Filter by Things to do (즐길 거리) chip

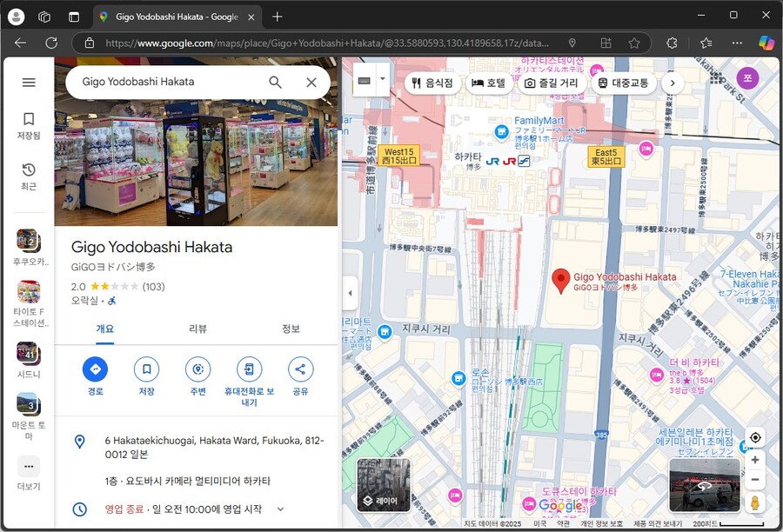[x=552, y=83]
